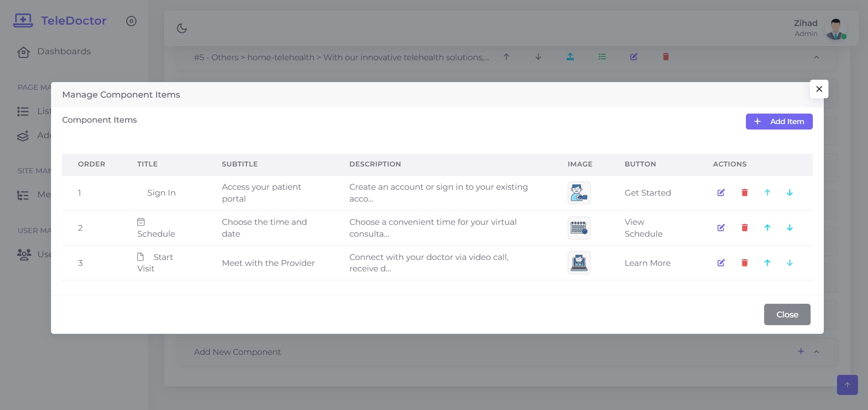Click the gray Close button
The height and width of the screenshot is (410, 868).
coord(787,314)
